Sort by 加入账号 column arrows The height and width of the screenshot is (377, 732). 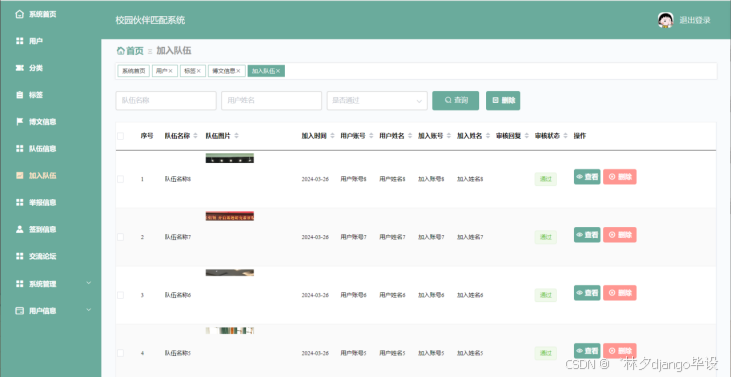click(449, 136)
